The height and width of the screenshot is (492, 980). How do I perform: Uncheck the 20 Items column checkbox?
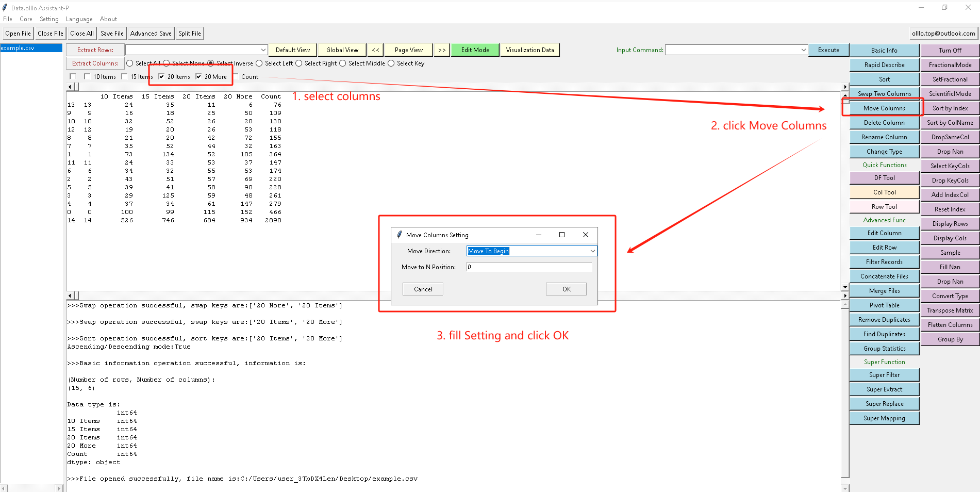tap(161, 77)
